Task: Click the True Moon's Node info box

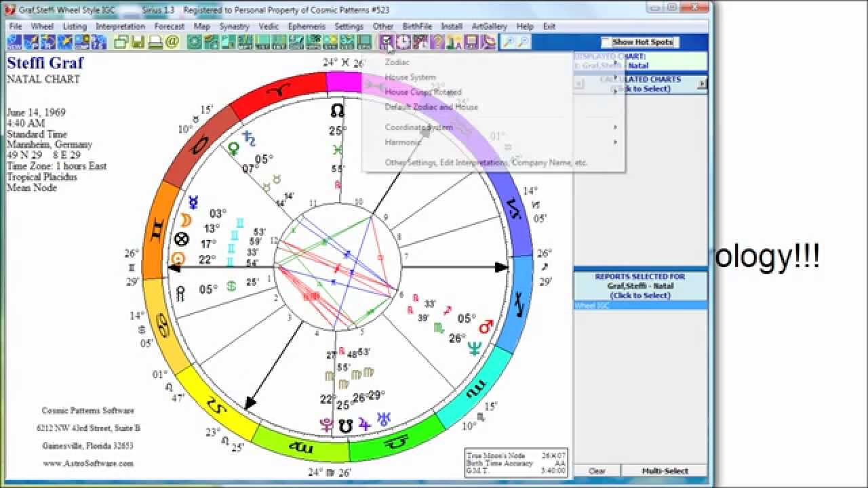Action: [x=517, y=462]
